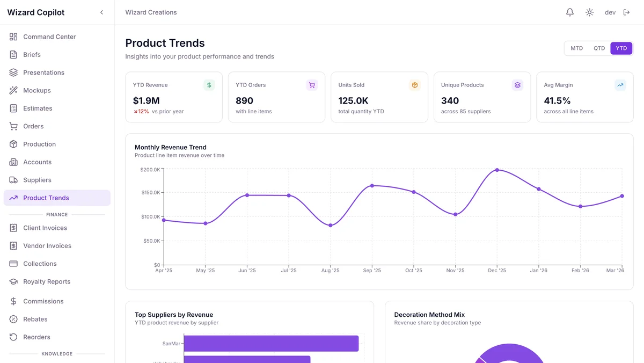The image size is (644, 363).
Task: Click the Collections wallet icon
Action: coord(13,264)
